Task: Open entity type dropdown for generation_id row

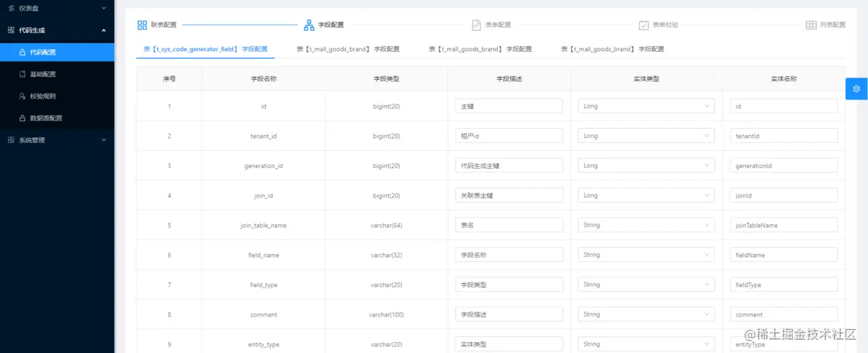Action: click(646, 165)
